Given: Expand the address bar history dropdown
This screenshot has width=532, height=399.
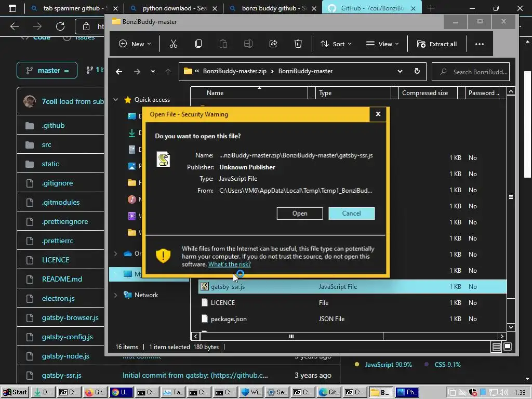Looking at the screenshot, I should point(400,71).
